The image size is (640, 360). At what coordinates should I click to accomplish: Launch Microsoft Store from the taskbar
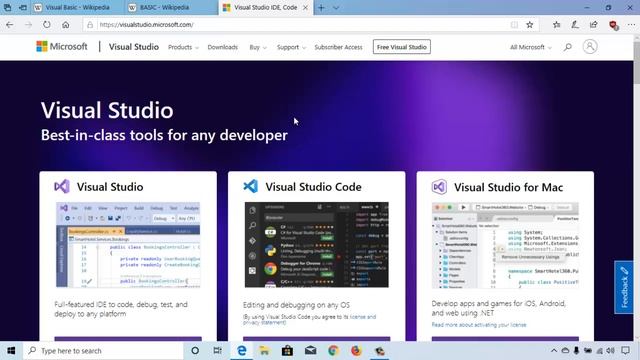point(287,351)
